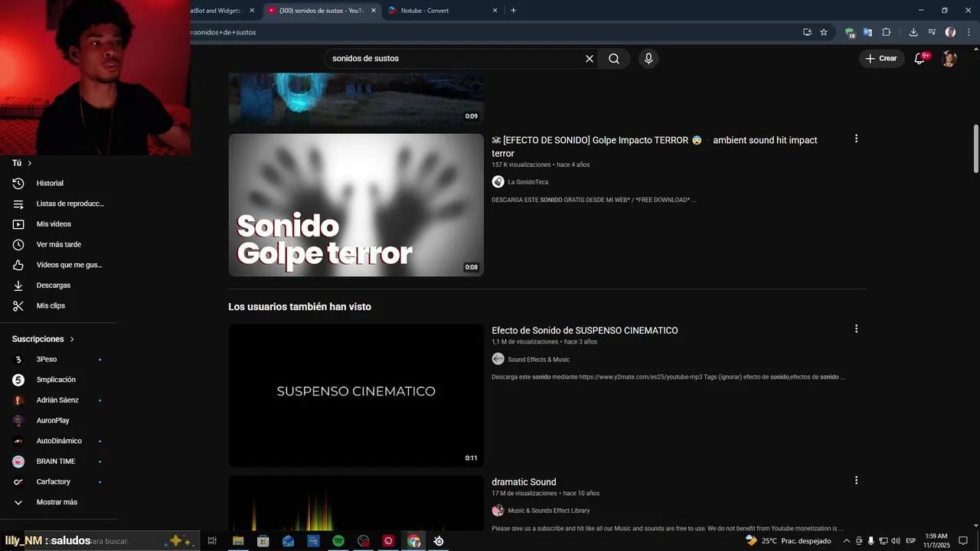Show hidden system tray icons

point(846,541)
